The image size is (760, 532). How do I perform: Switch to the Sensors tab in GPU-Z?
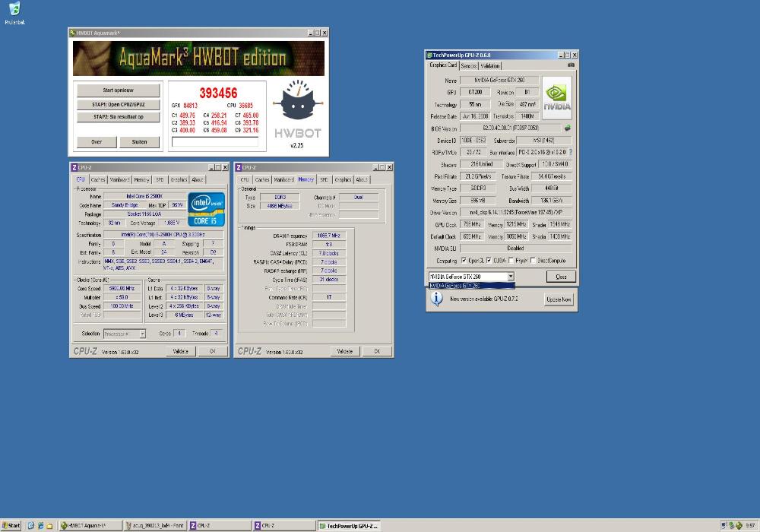tap(469, 66)
